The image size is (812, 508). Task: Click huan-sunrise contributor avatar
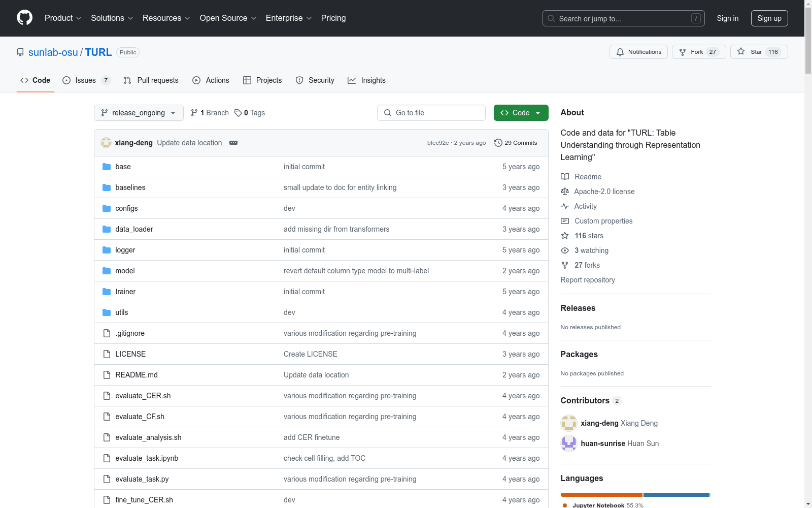(x=569, y=443)
